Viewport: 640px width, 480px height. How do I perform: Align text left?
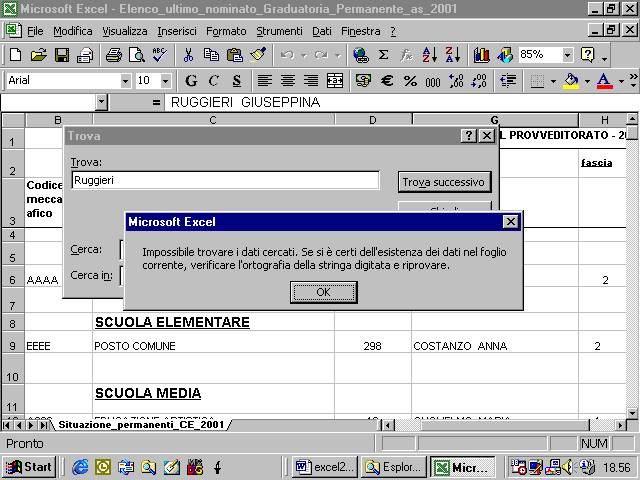[x=264, y=81]
